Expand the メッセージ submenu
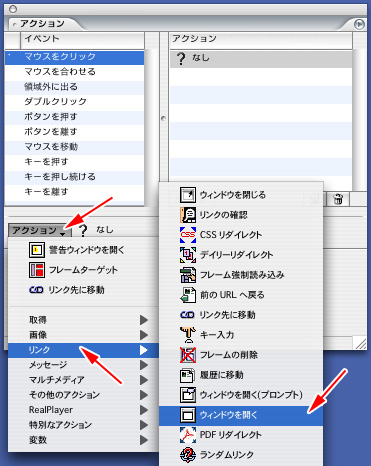Image resolution: width=371 pixels, height=466 pixels. tap(83, 365)
